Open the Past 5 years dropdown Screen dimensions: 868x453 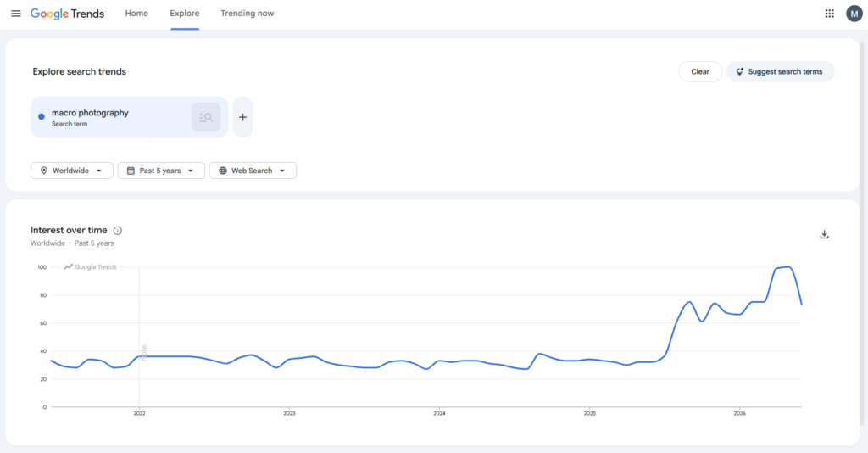[161, 171]
